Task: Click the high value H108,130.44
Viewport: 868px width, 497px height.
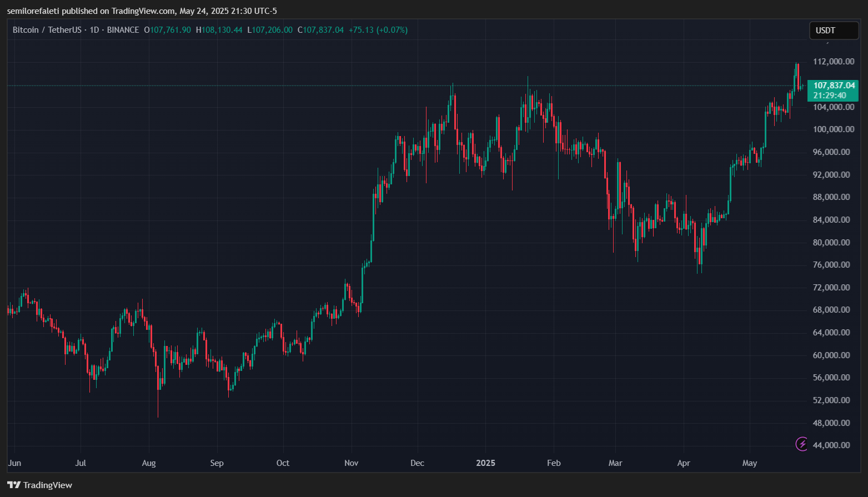Action: click(x=219, y=30)
